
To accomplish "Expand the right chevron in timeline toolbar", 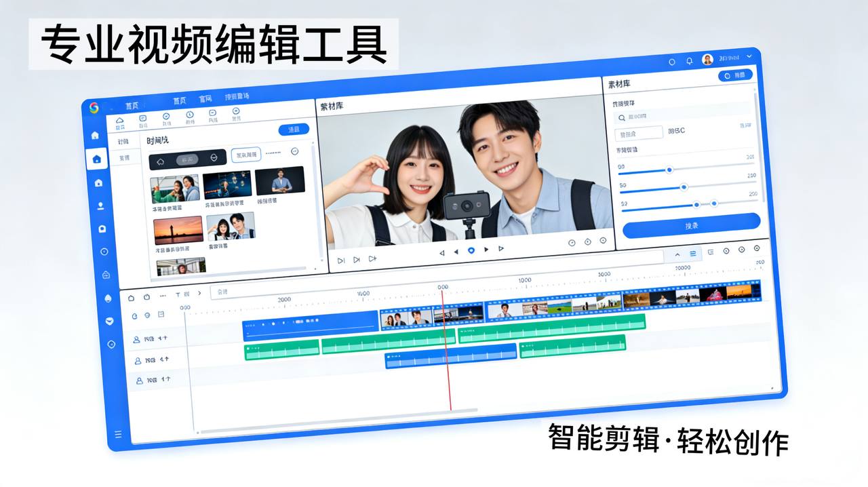I will click(x=199, y=294).
